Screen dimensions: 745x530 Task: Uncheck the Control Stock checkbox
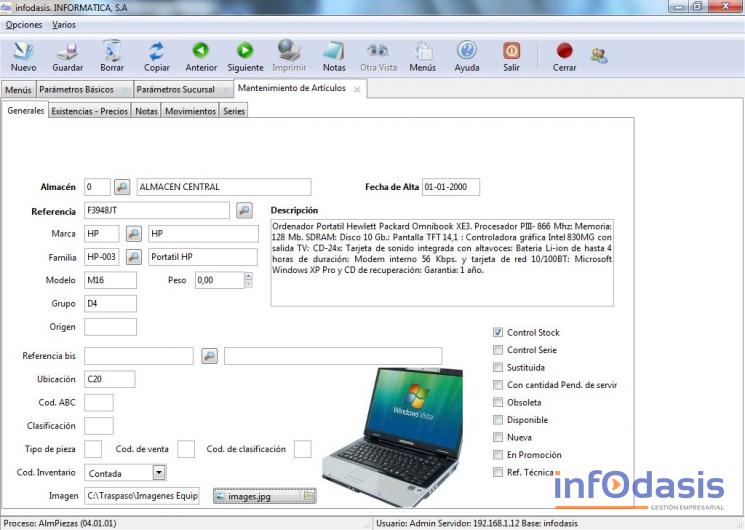click(498, 332)
